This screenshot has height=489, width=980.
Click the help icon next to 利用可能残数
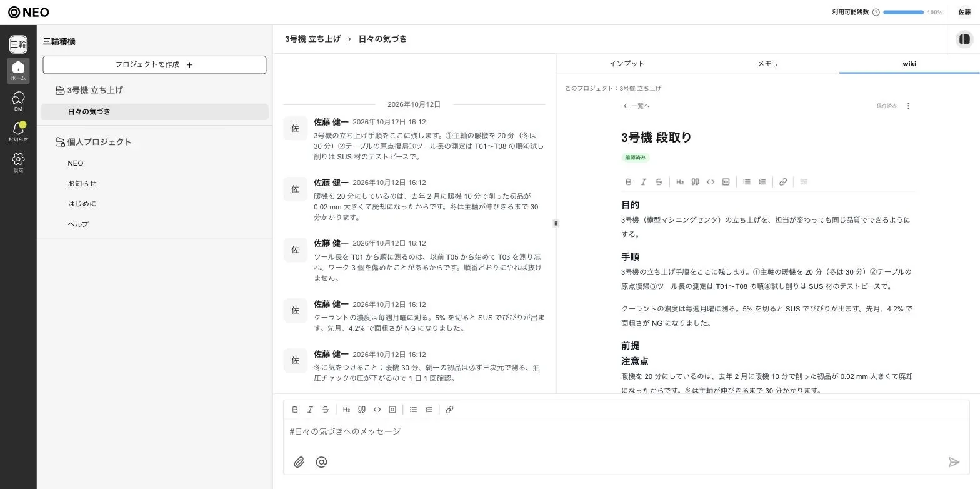pos(876,12)
